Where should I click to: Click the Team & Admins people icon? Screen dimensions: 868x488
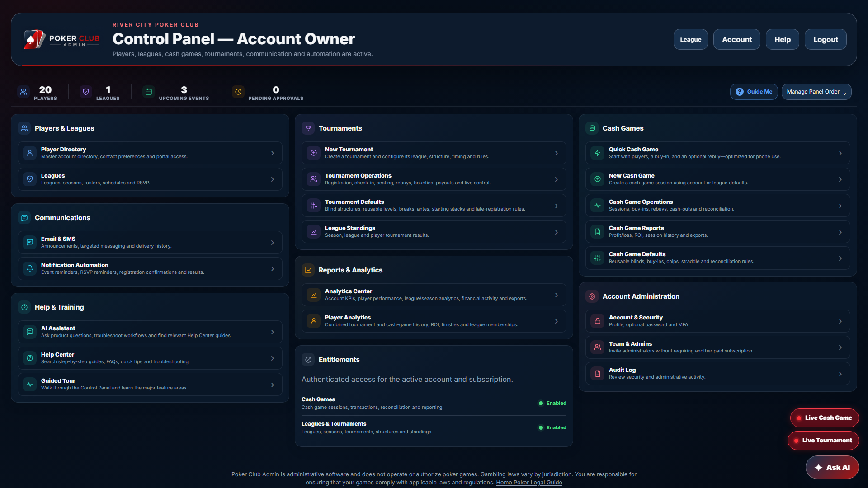(598, 347)
